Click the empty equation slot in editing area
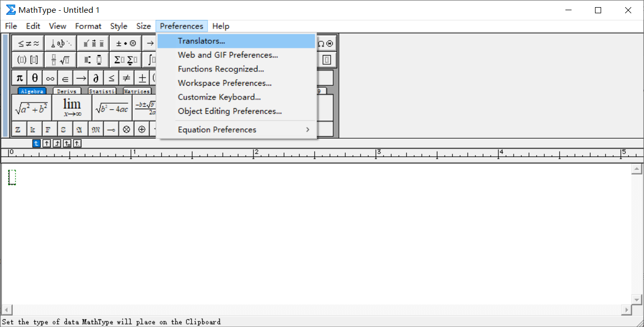Viewport: 644px width, 327px height. coord(12,178)
